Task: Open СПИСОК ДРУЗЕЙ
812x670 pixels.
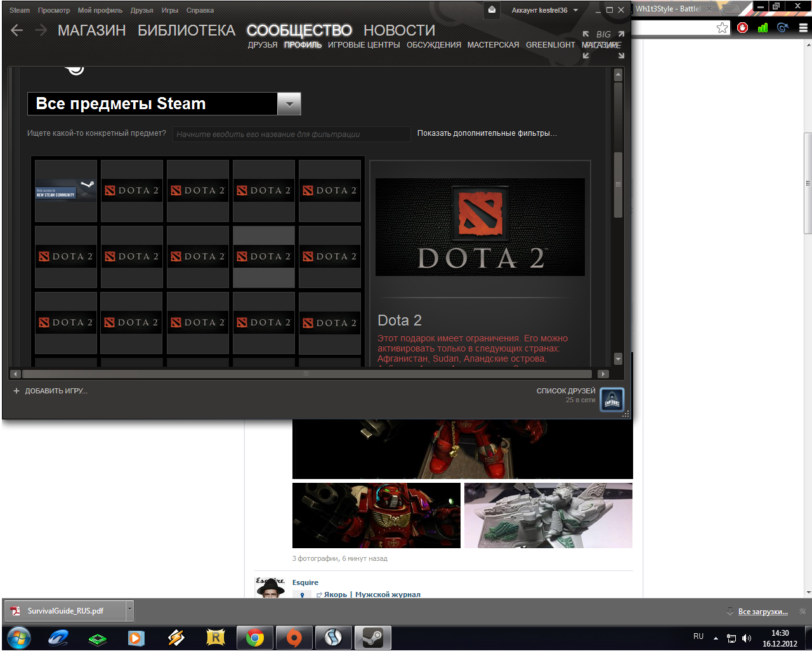Action: (566, 391)
